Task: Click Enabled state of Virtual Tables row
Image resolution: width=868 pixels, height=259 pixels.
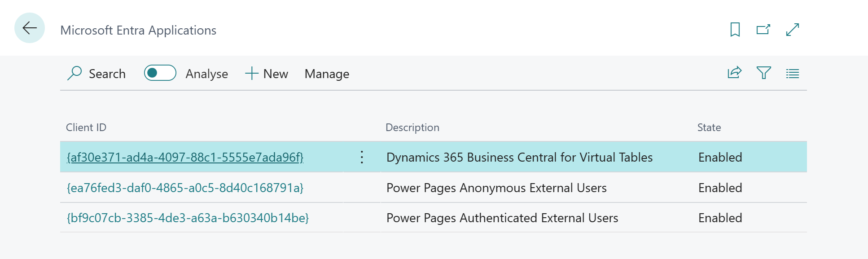Action: point(720,157)
